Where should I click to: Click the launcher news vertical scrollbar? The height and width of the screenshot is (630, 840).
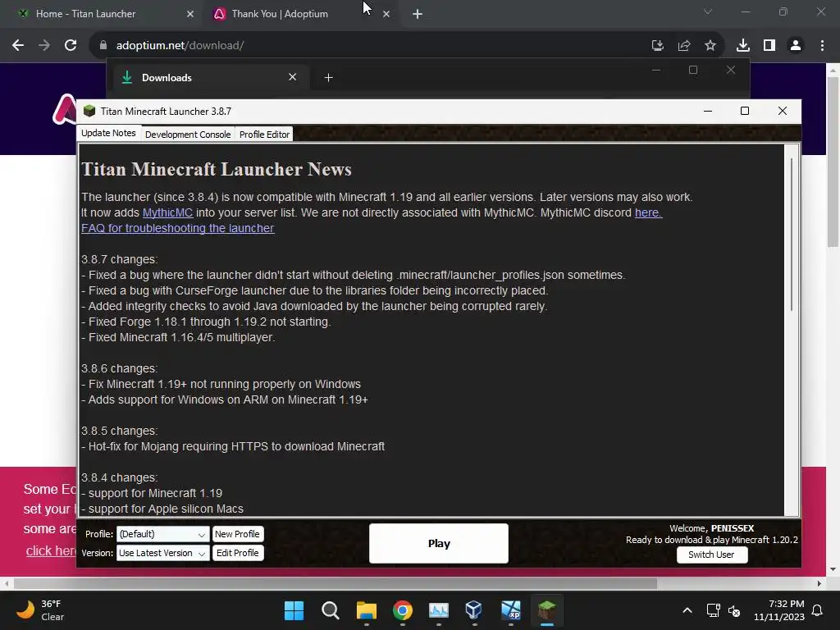tap(792, 234)
